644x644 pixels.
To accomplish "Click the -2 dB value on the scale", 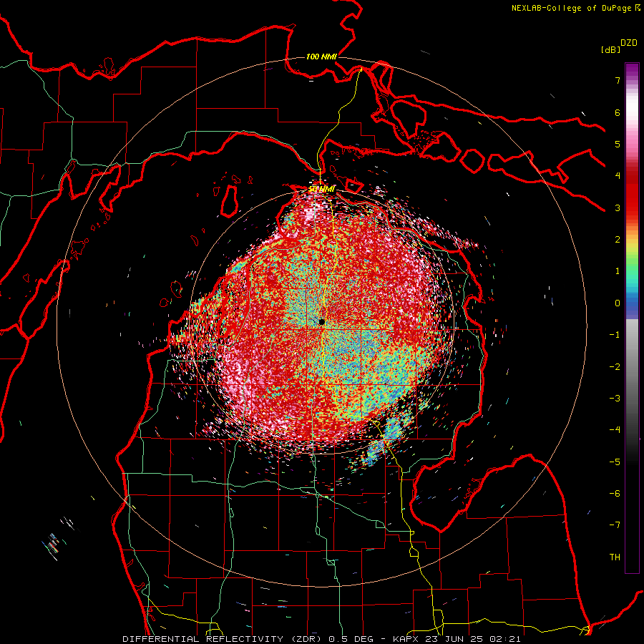I will [615, 367].
